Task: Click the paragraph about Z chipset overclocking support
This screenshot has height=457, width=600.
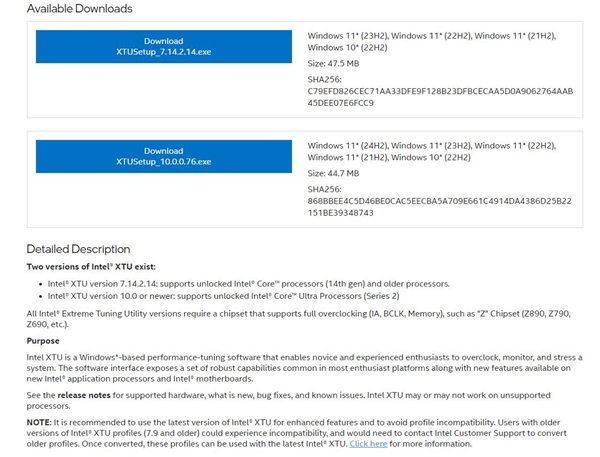Action: click(x=300, y=319)
